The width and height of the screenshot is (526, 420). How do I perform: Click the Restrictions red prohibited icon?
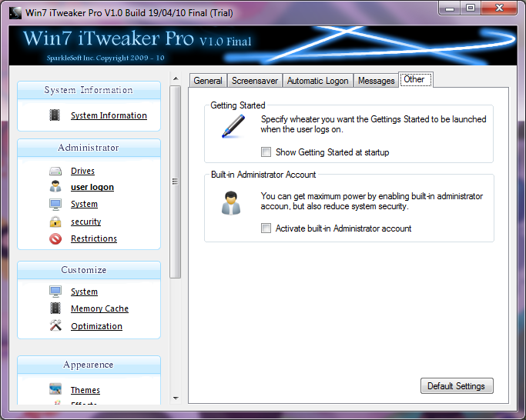[55, 238]
